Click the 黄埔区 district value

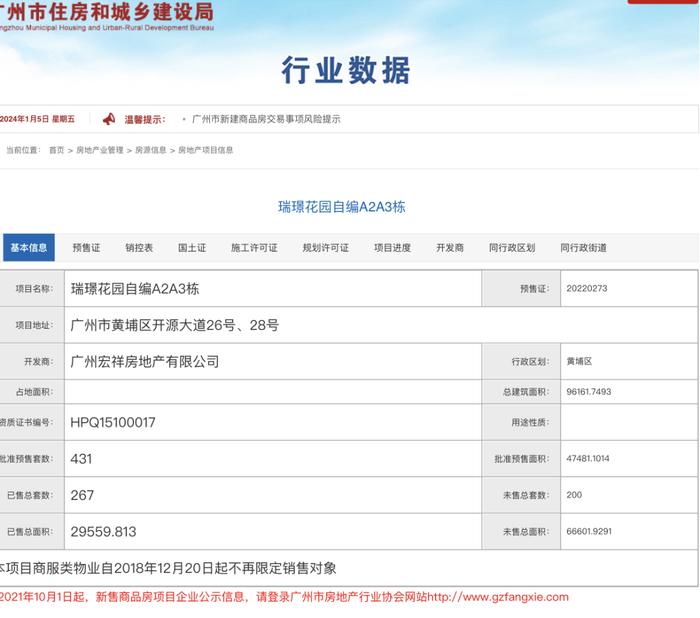[579, 361]
